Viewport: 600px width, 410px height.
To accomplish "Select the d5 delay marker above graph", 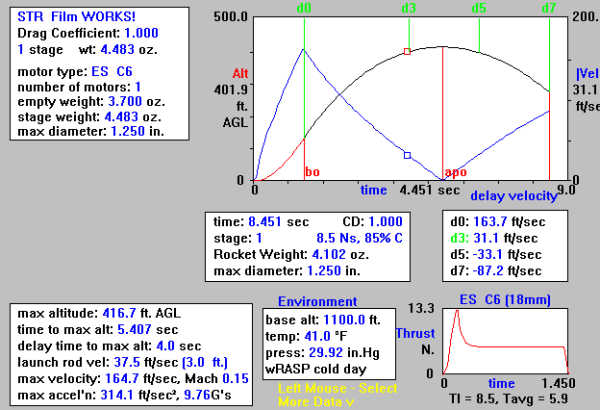I will (x=479, y=8).
